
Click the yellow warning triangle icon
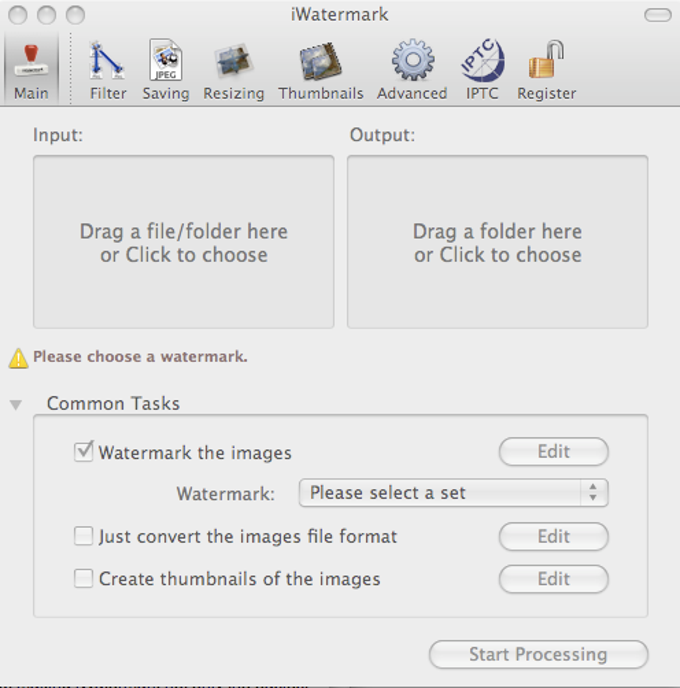[18, 358]
